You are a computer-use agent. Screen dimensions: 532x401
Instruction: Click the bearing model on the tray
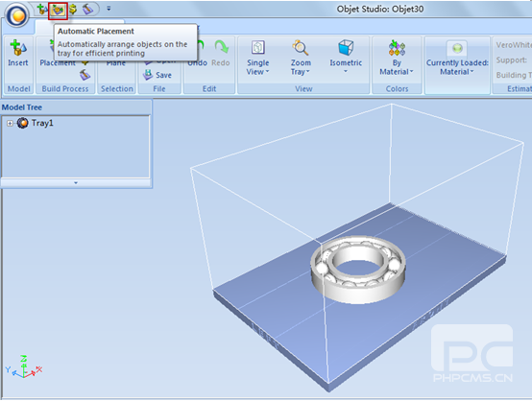pyautogui.click(x=358, y=269)
